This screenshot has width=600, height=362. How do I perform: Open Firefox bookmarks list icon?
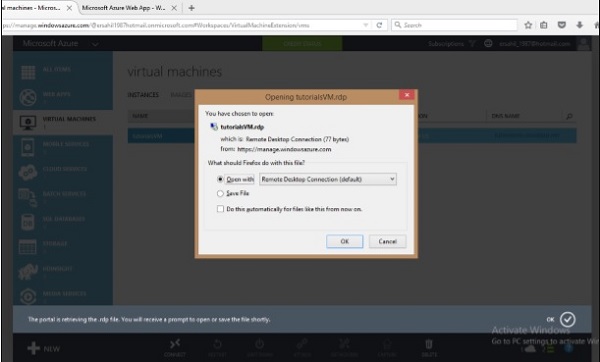[543, 25]
